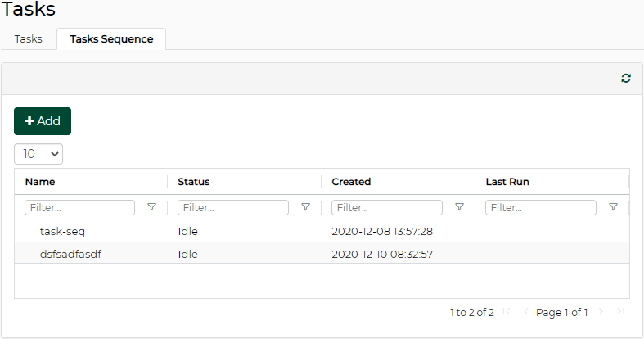Open the Created column filter icon

(x=459, y=207)
